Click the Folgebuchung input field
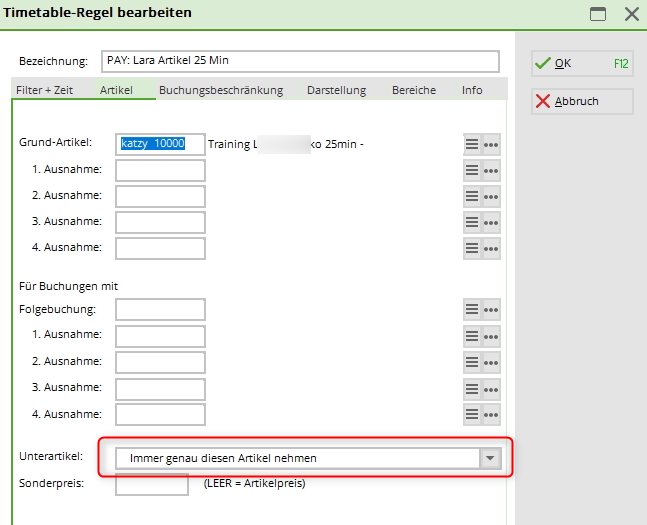 160,310
